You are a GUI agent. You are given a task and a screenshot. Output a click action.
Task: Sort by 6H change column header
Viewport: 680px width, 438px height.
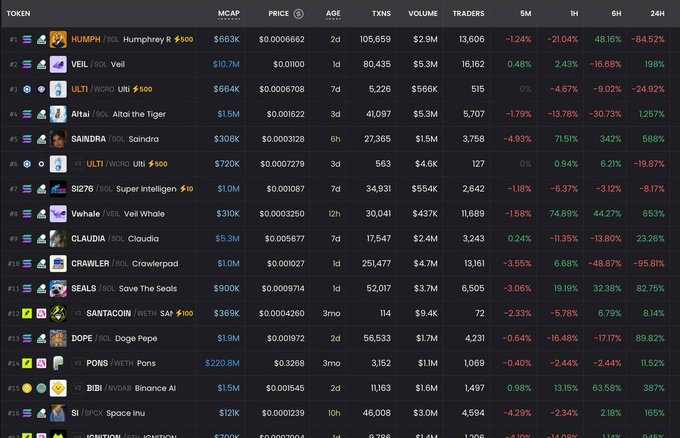[x=616, y=13]
